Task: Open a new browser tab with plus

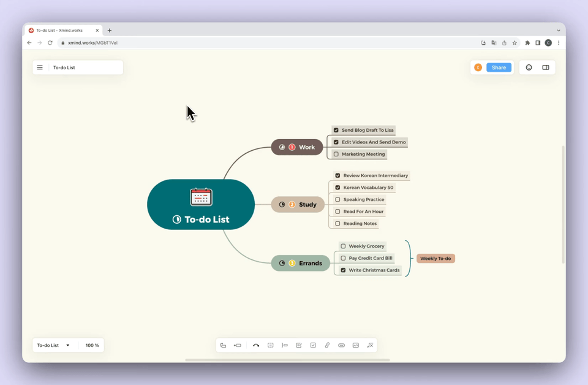Action: [110, 31]
